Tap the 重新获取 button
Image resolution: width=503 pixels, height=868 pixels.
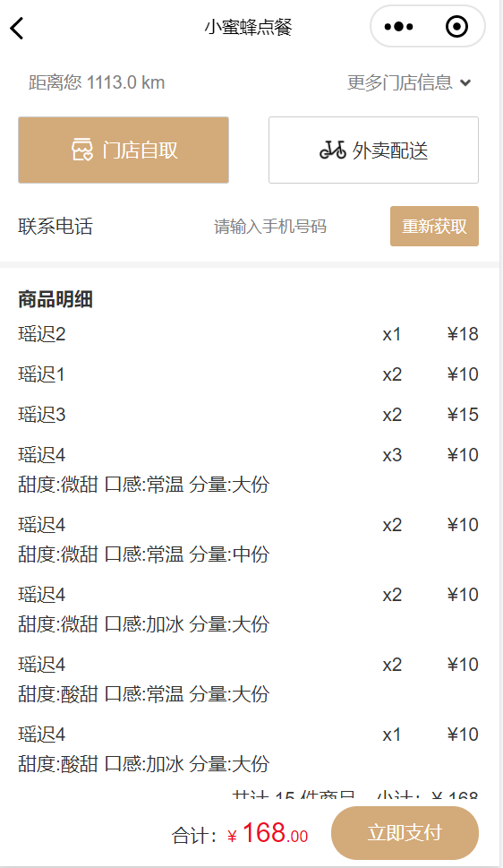(434, 227)
